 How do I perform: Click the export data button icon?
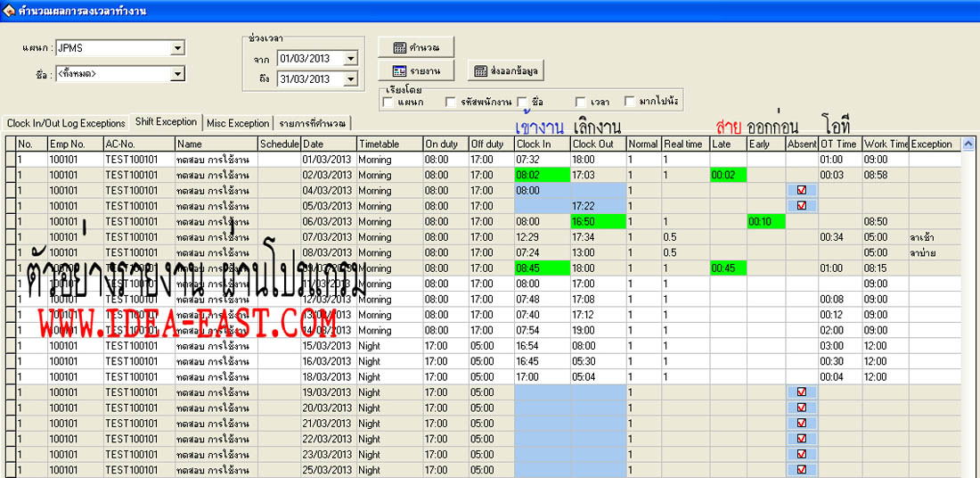(x=479, y=71)
